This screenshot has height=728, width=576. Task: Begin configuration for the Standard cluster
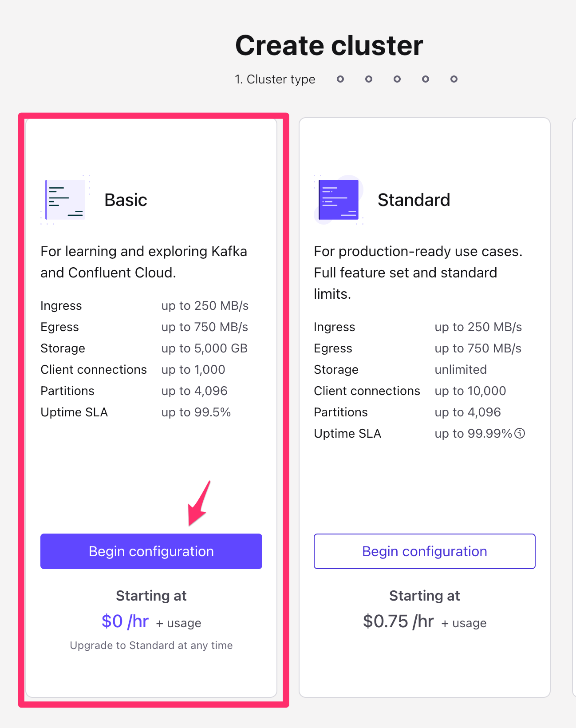point(425,551)
